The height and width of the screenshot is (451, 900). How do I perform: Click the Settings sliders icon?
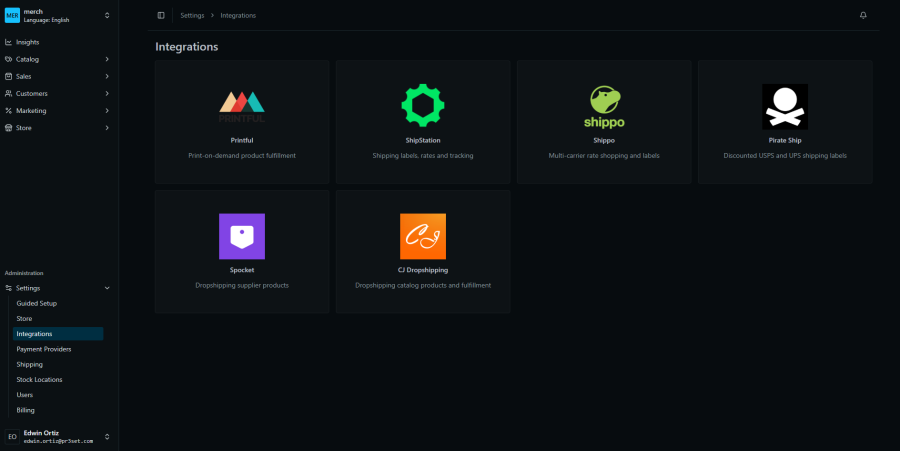point(8,288)
